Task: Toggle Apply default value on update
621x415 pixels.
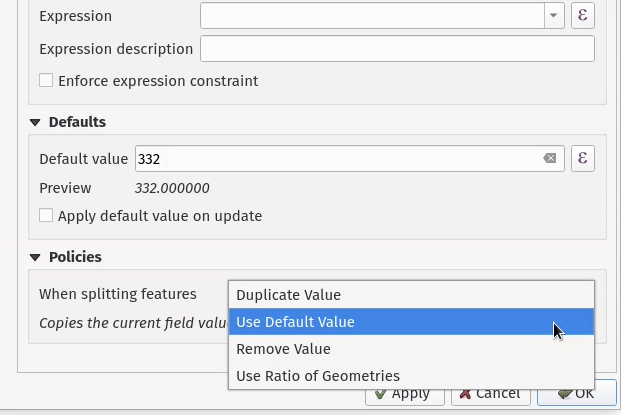Action: point(46,215)
